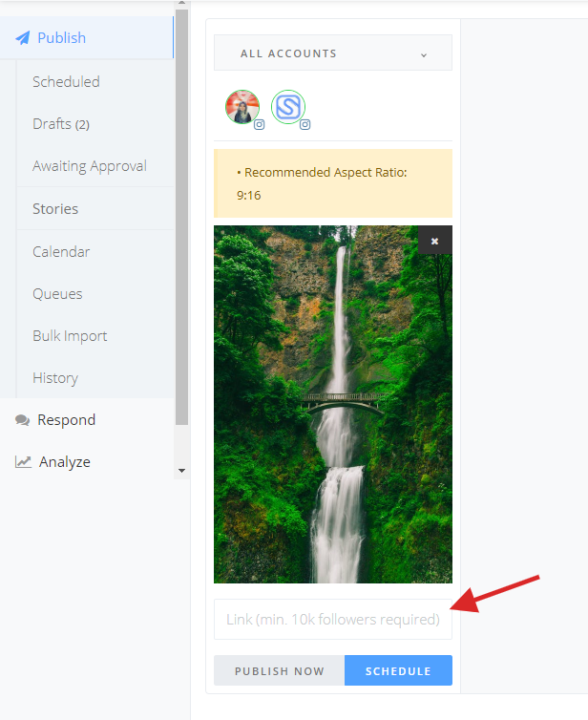Toggle the blue S logo account
Viewport: 588px width, 720px height.
[x=288, y=107]
